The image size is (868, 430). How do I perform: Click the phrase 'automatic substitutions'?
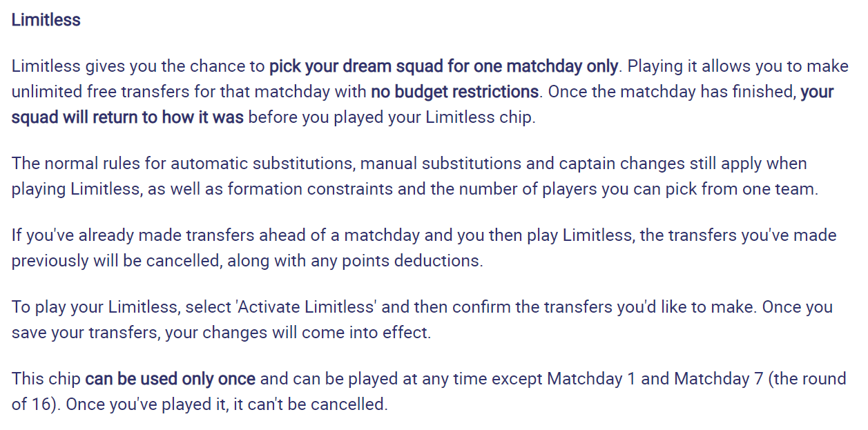[262, 164]
